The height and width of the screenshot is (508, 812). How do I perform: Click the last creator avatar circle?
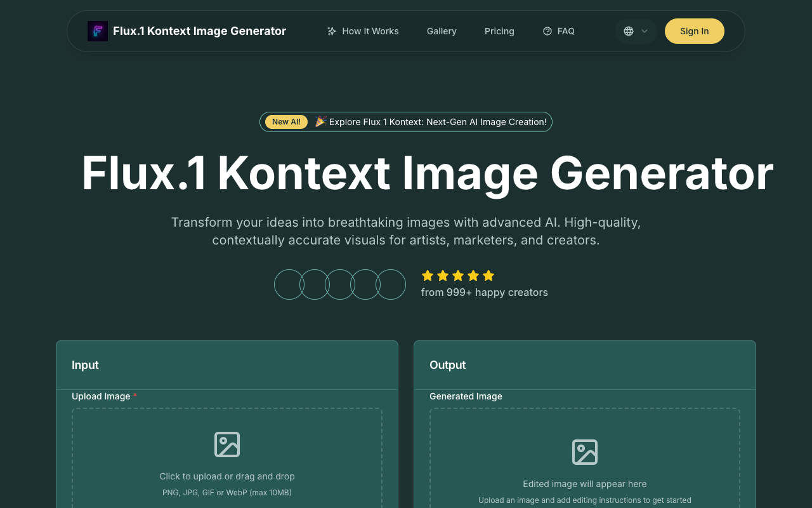coord(391,284)
